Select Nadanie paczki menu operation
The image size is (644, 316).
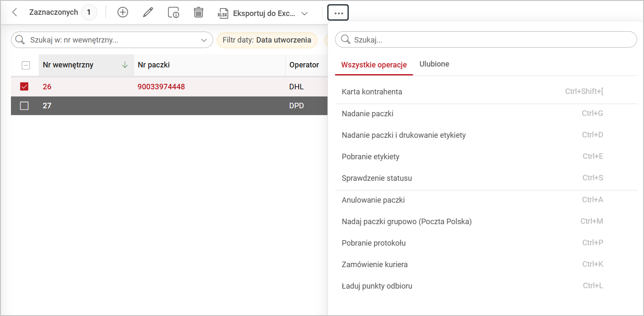click(x=368, y=114)
